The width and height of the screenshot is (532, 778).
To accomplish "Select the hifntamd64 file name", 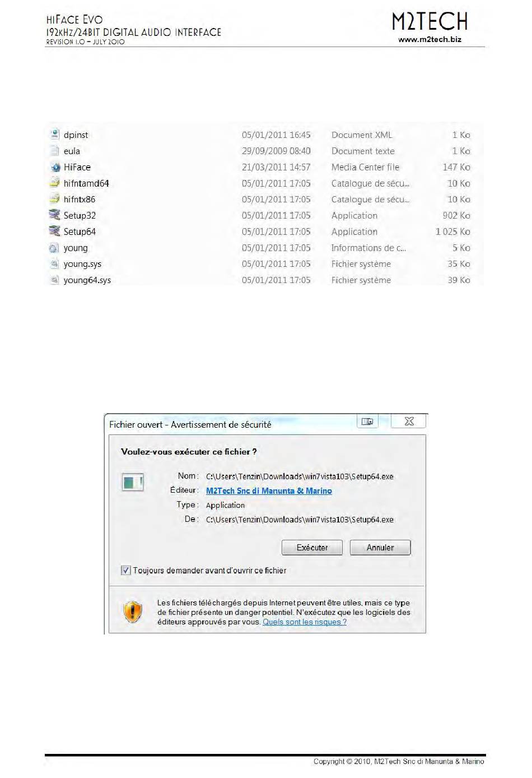I will (x=86, y=183).
